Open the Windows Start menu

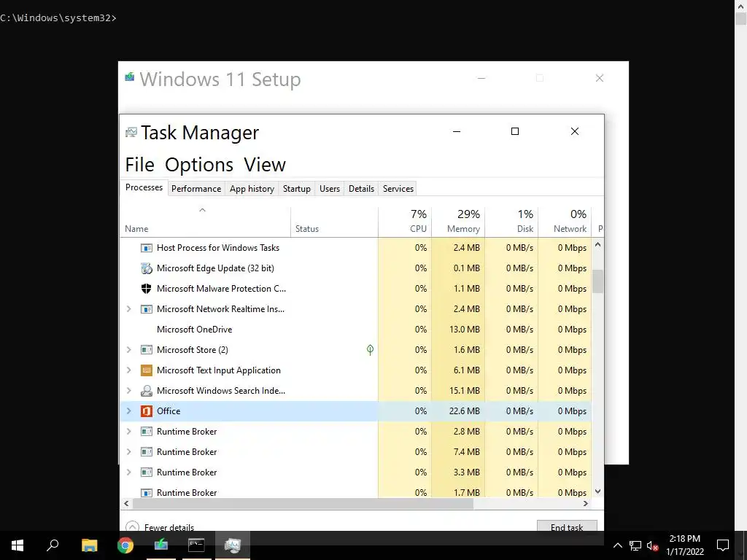point(18,545)
